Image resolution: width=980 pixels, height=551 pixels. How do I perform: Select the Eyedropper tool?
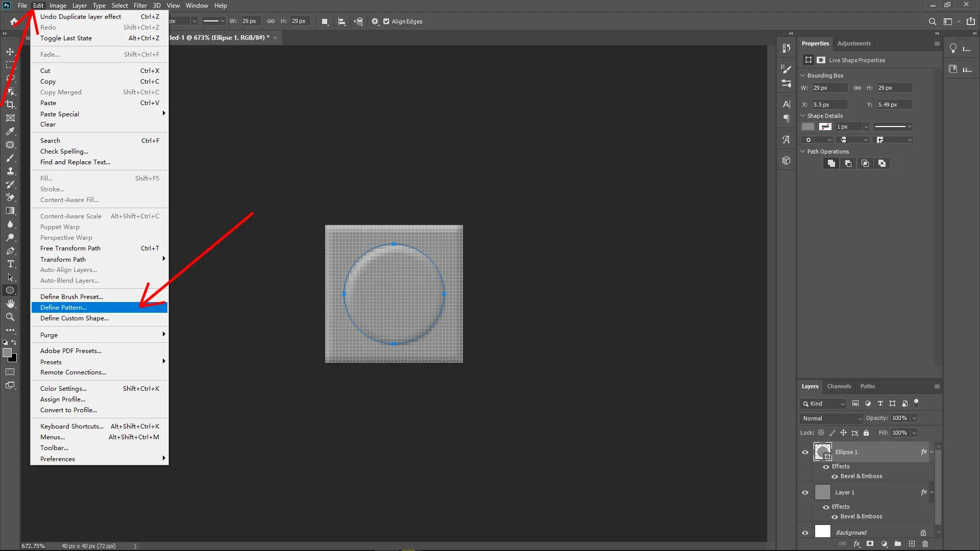click(10, 132)
